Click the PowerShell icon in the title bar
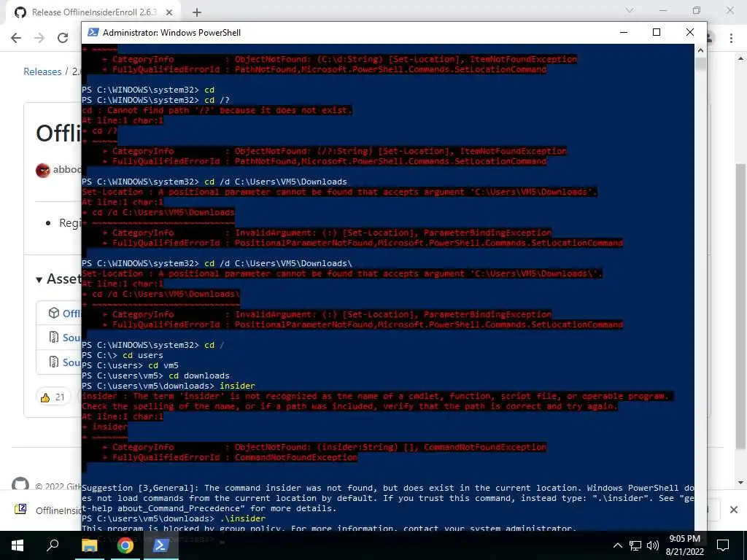Viewport: 747px width, 560px height. click(x=93, y=32)
